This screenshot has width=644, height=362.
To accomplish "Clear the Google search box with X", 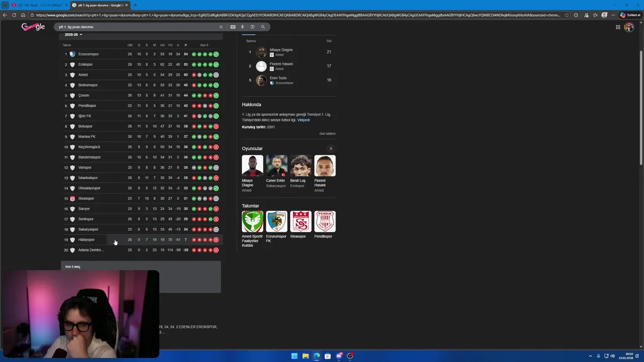I will pos(220,27).
